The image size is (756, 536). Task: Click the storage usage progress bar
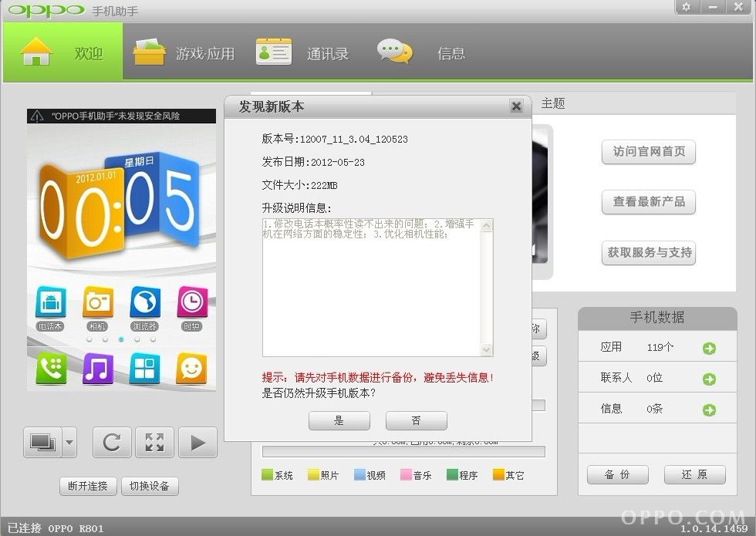point(403,452)
